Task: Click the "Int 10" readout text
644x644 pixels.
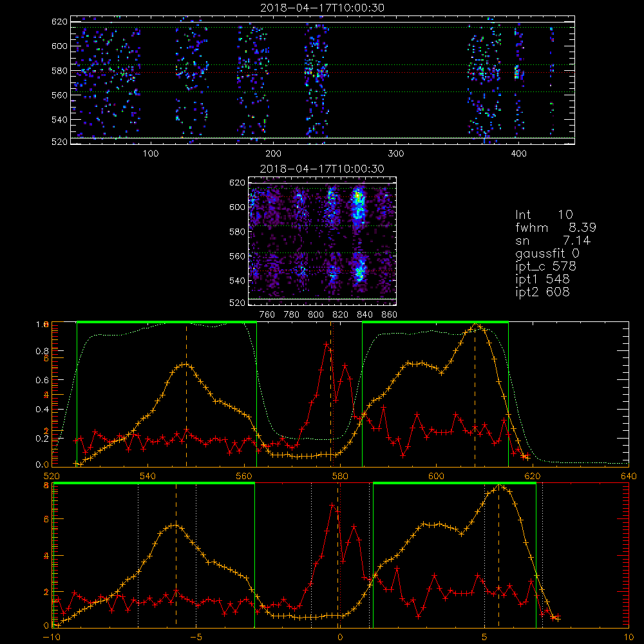Action: tap(544, 215)
